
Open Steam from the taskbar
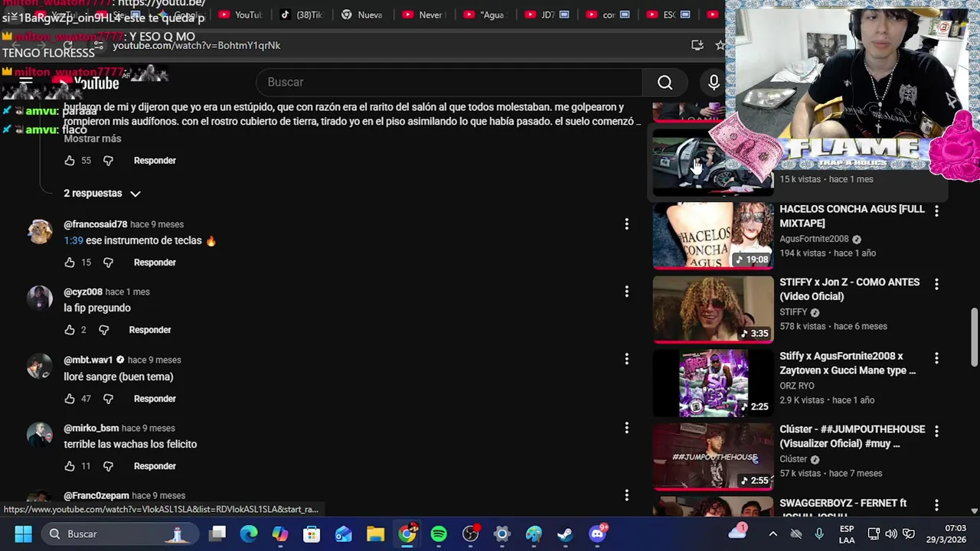pos(565,533)
